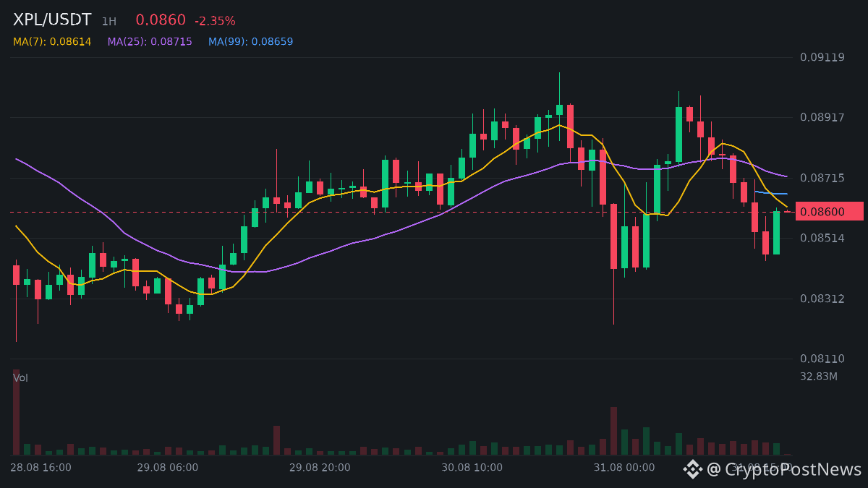Click the 0.09119 price axis label
Viewport: 868px width, 488px height.
[x=822, y=57]
